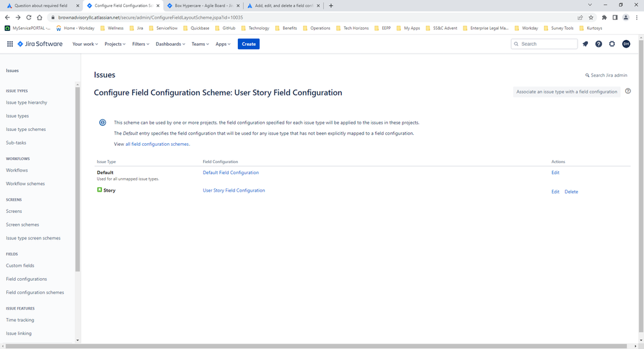Expand the Apps dropdown
The width and height of the screenshot is (644, 349).
click(x=223, y=44)
